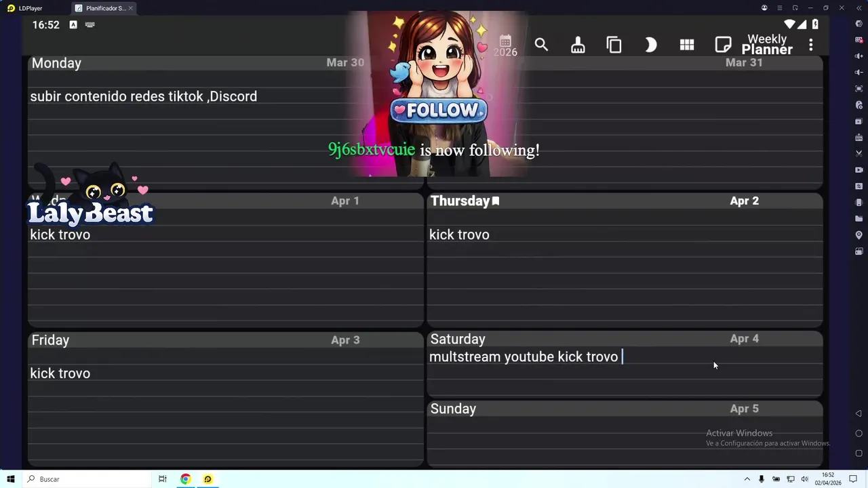Click the sticky note icon
This screenshot has width=868, height=488.
point(723,45)
